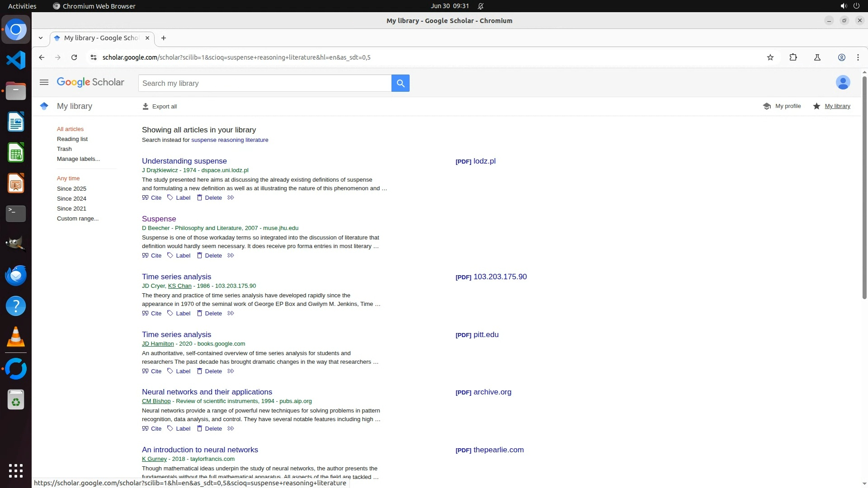The height and width of the screenshot is (488, 868).
Task: Select Reading list in sidebar
Action: [x=72, y=139]
